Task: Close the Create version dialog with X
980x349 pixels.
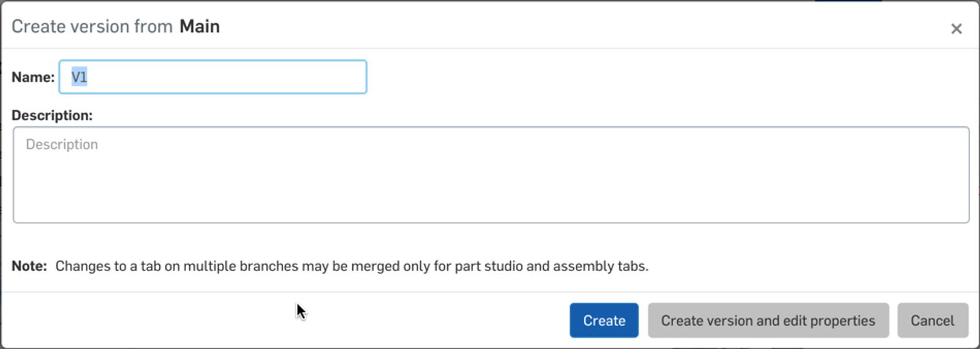Action: 956,29
